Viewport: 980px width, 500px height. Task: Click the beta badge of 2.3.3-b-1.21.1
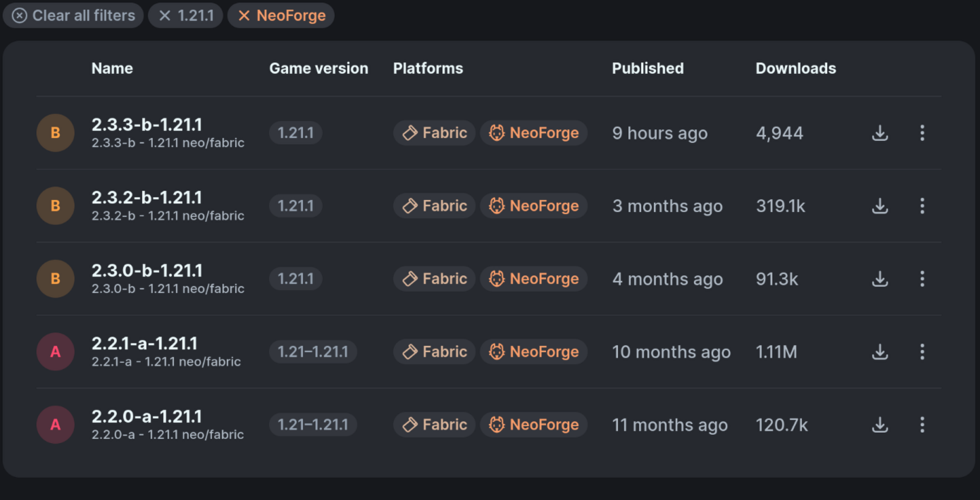click(56, 133)
